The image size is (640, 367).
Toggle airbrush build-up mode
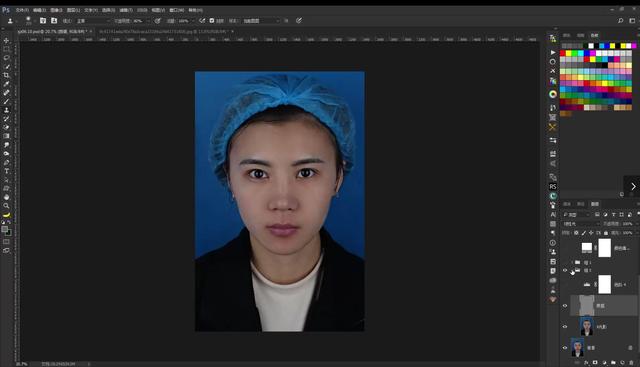[x=202, y=20]
